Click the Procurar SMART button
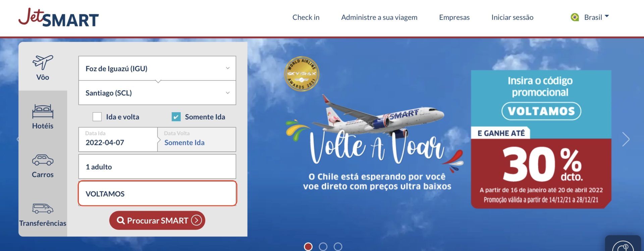The width and height of the screenshot is (644, 251). coord(157,220)
